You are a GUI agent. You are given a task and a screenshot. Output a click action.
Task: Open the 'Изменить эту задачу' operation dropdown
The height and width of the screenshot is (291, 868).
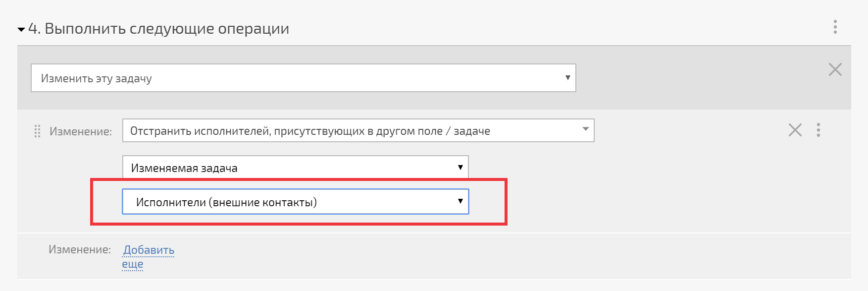click(x=303, y=78)
